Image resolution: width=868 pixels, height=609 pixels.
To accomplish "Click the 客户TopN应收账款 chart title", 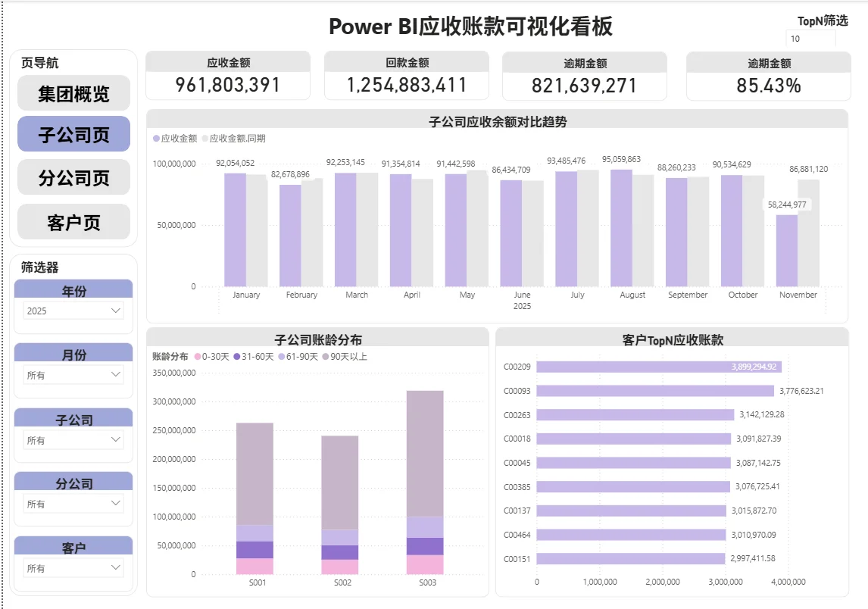I will coord(673,340).
